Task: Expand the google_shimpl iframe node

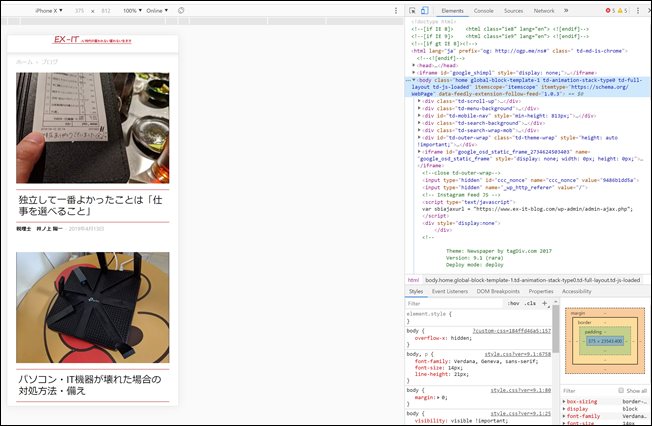Action: (x=414, y=72)
